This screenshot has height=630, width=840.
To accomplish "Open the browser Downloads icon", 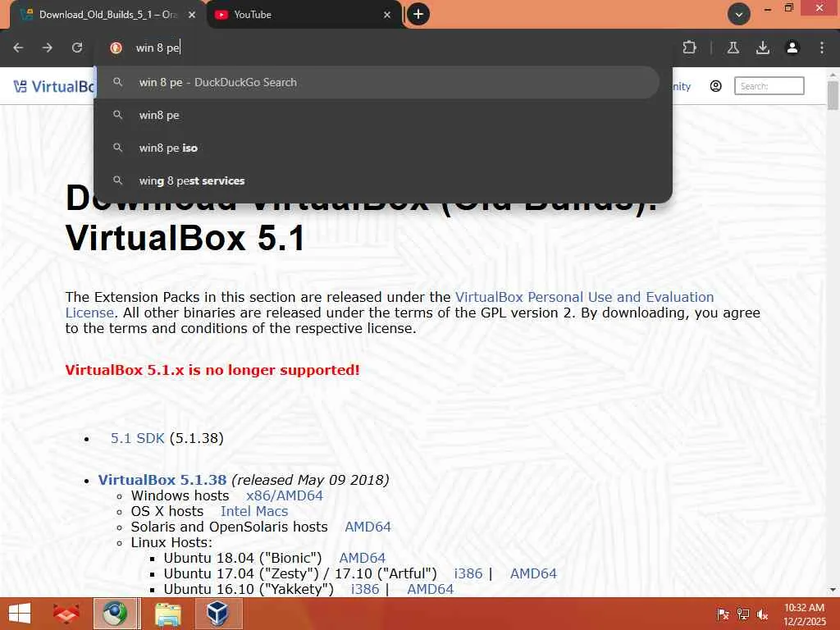I will (762, 48).
